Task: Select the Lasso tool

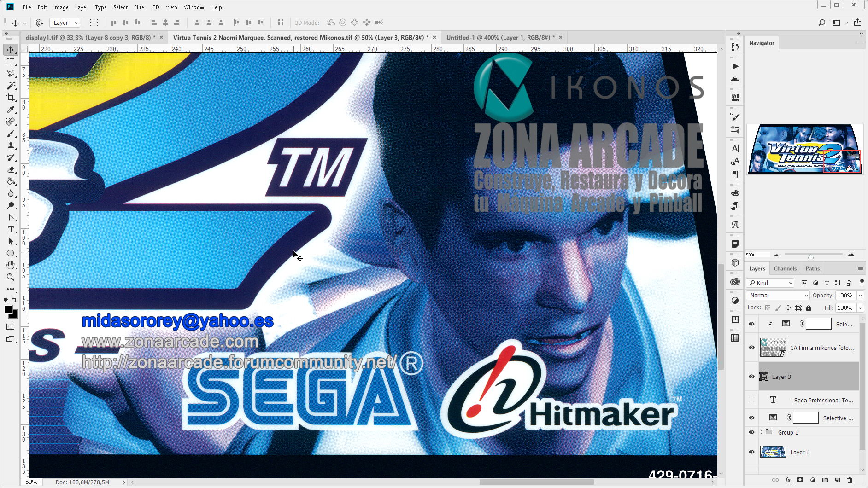Action: [x=11, y=73]
